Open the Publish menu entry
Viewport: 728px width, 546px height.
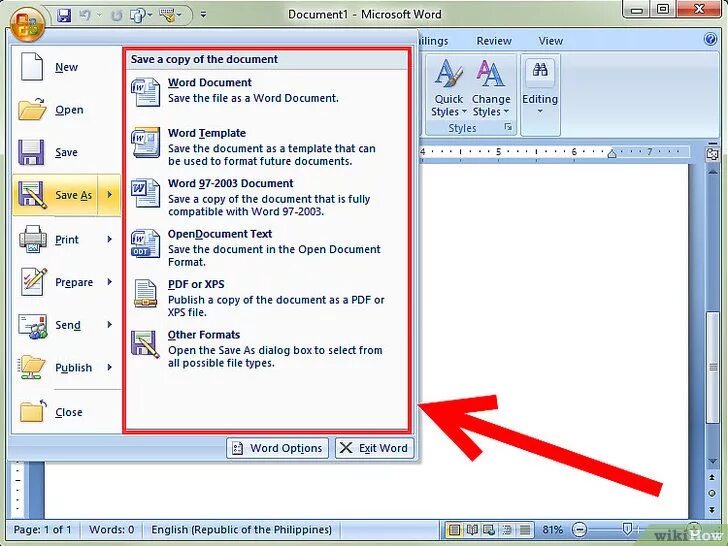tap(66, 368)
